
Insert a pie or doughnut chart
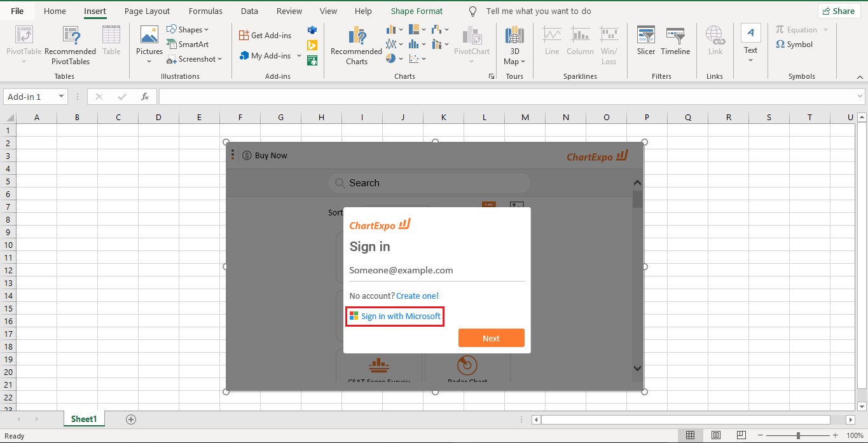[394, 58]
